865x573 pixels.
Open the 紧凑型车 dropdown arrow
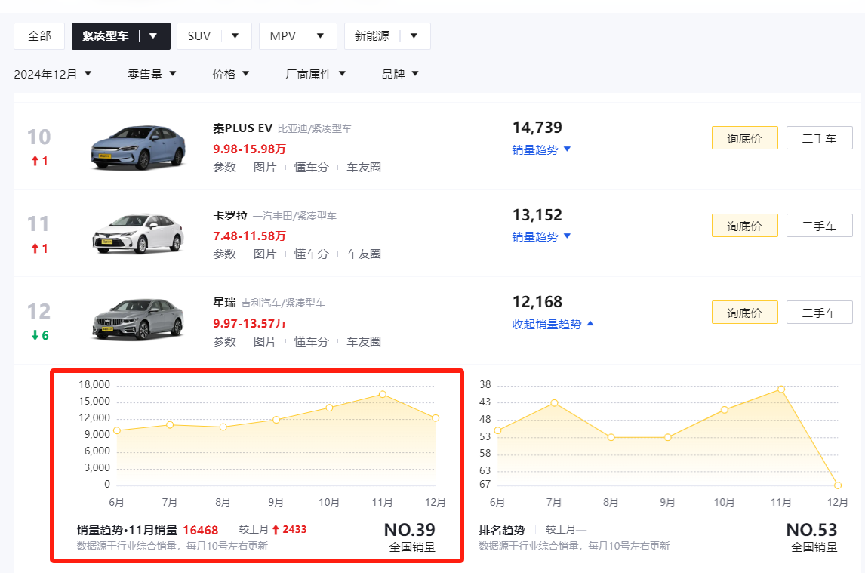[x=153, y=36]
